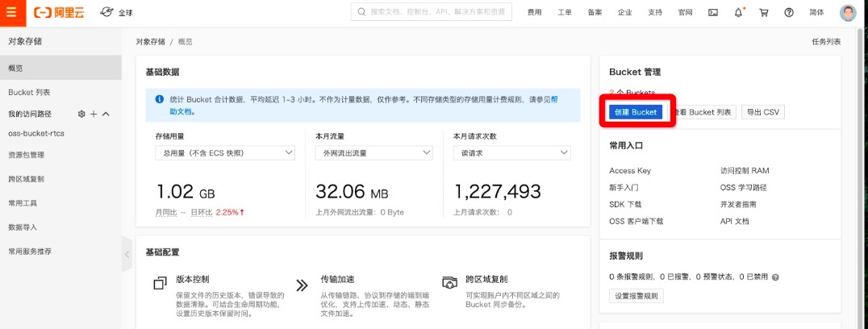This screenshot has height=329, width=868.
Task: Click the 创建 Bucket button
Action: 636,112
